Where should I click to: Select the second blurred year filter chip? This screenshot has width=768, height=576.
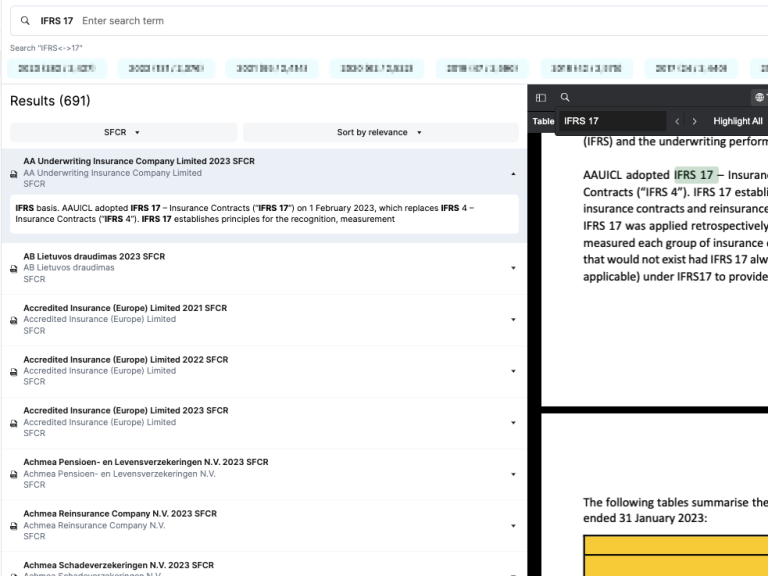[166, 69]
